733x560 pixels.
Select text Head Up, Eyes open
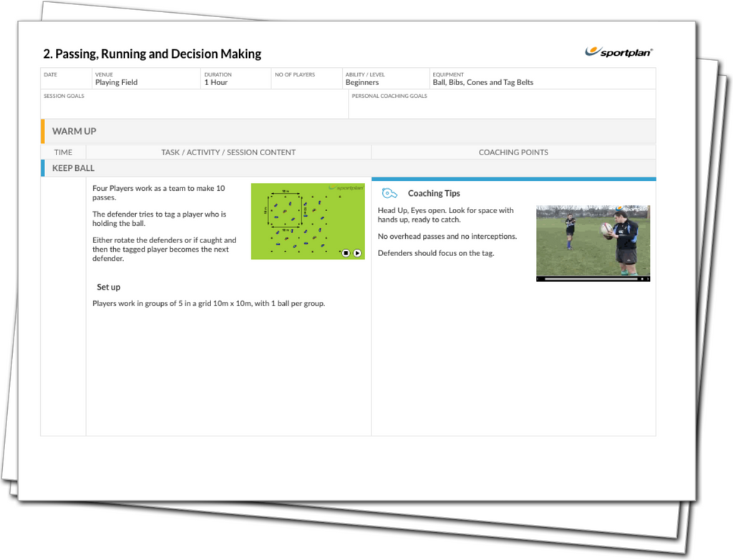click(x=445, y=215)
